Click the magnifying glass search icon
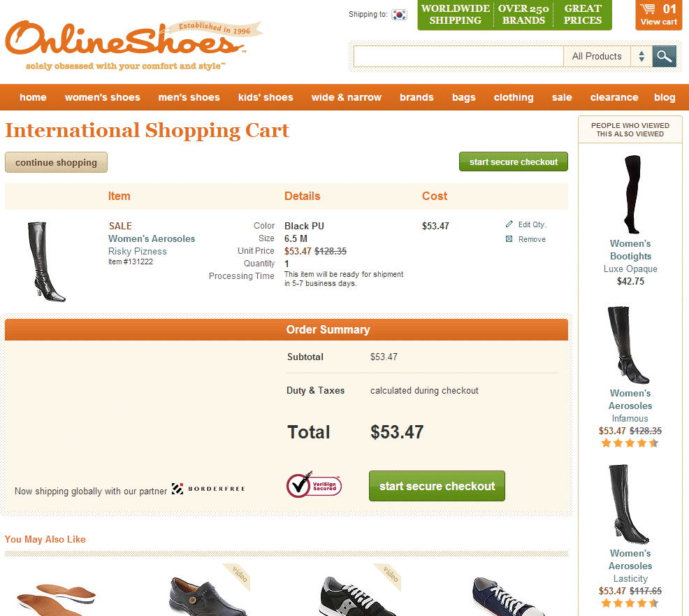 [x=664, y=56]
